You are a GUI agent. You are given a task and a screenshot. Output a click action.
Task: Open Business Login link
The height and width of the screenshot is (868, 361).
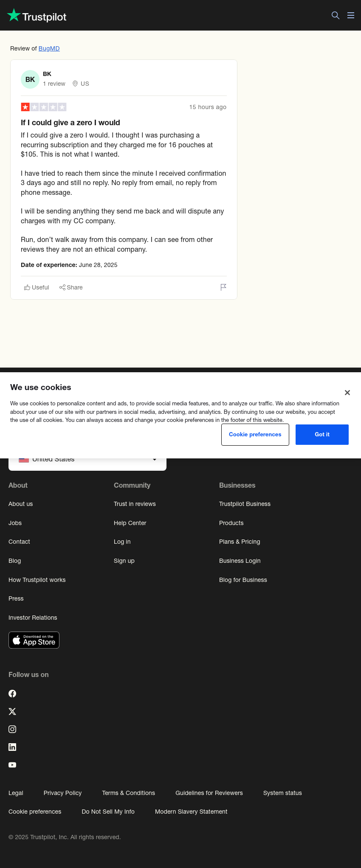[240, 561]
